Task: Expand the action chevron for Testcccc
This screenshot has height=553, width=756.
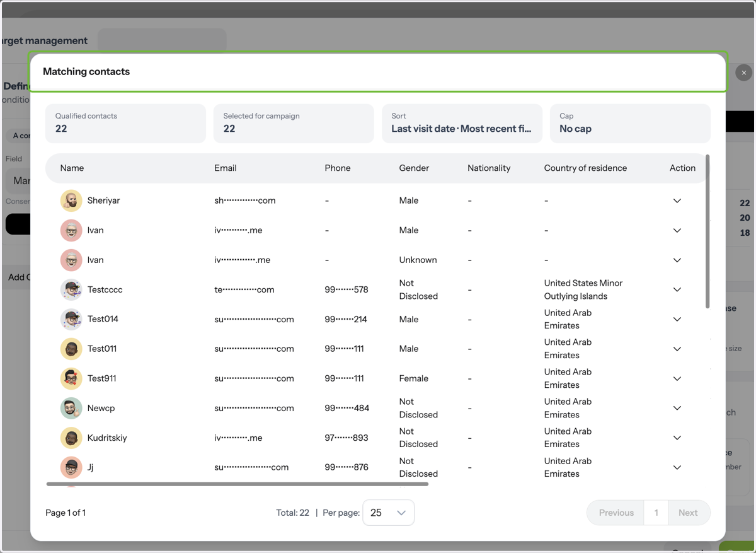Action: [x=677, y=289]
